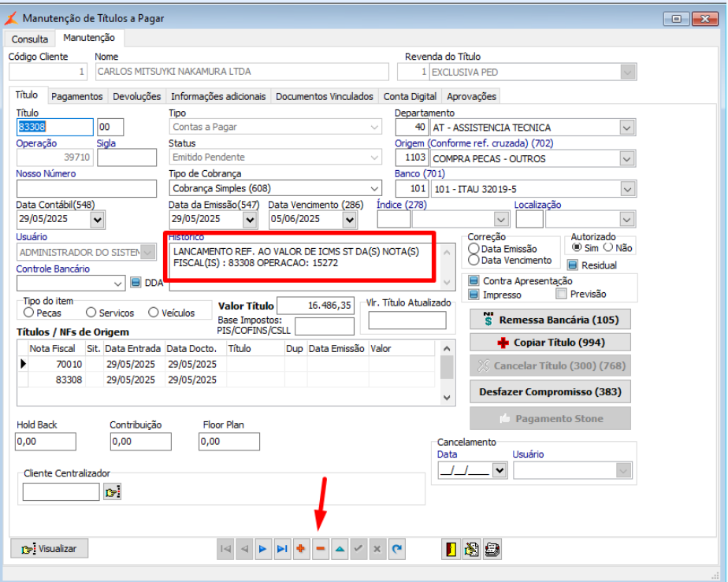728x582 pixels.
Task: Toggle the Impresso checkbox
Action: coord(474,295)
